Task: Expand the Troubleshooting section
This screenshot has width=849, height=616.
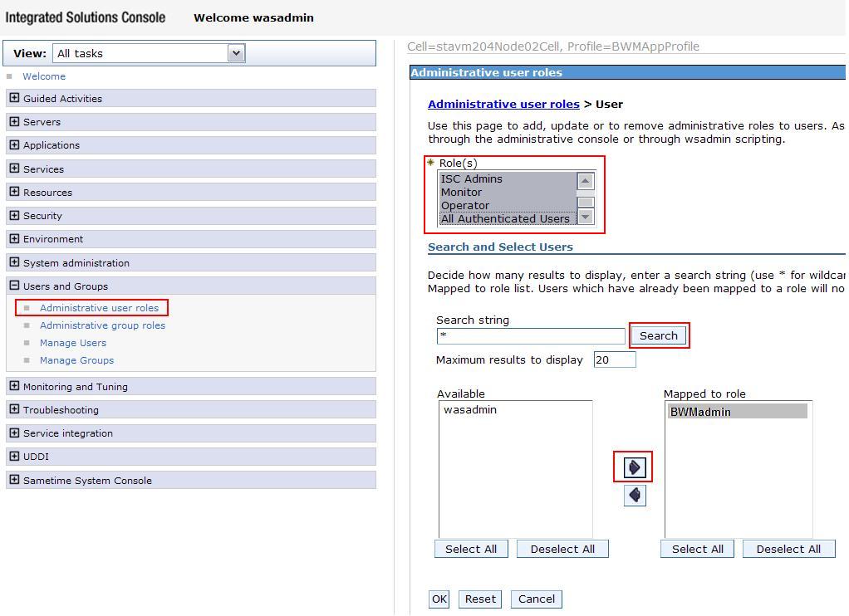Action: coord(15,409)
